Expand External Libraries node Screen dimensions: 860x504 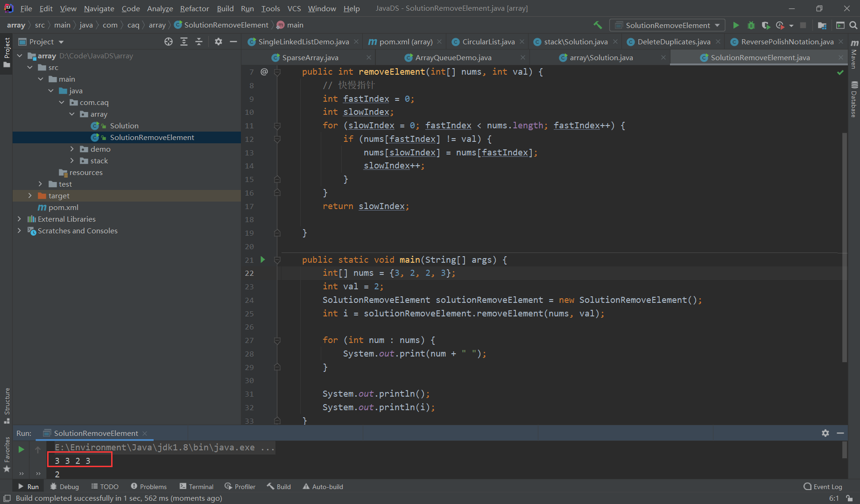tap(19, 219)
